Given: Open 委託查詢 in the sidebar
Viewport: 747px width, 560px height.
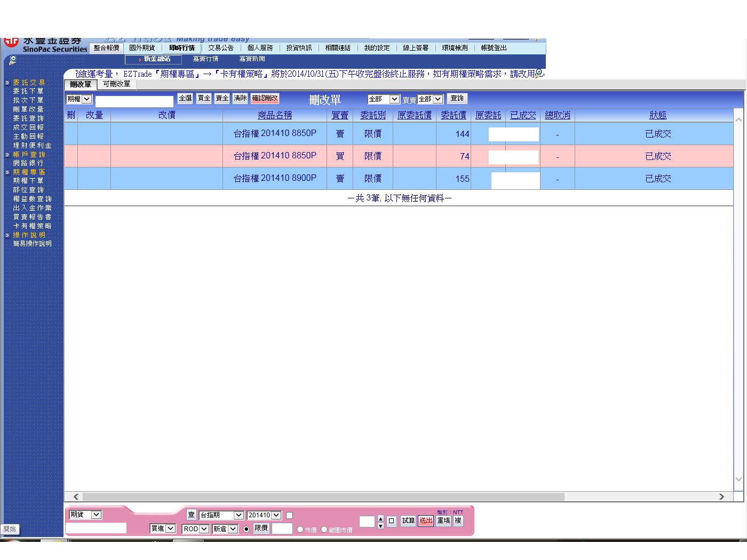Looking at the screenshot, I should pos(28,118).
